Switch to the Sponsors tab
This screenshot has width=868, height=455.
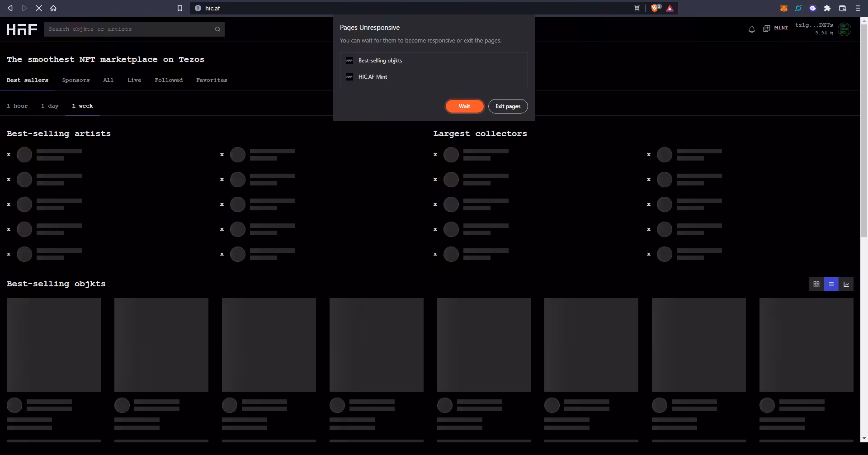coord(76,80)
